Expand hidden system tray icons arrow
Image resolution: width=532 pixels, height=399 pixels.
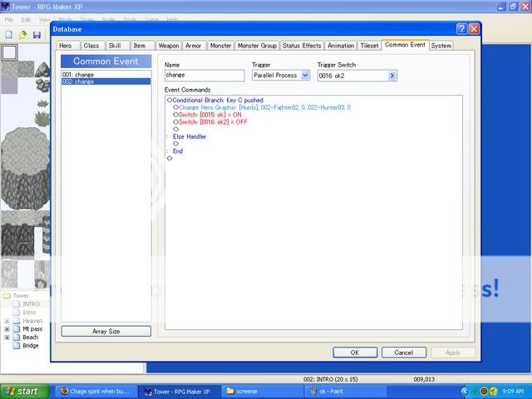pyautogui.click(x=463, y=391)
